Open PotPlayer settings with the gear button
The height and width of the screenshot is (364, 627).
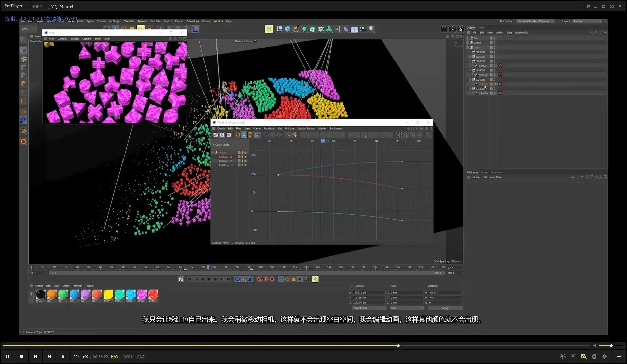pyautogui.click(x=604, y=356)
